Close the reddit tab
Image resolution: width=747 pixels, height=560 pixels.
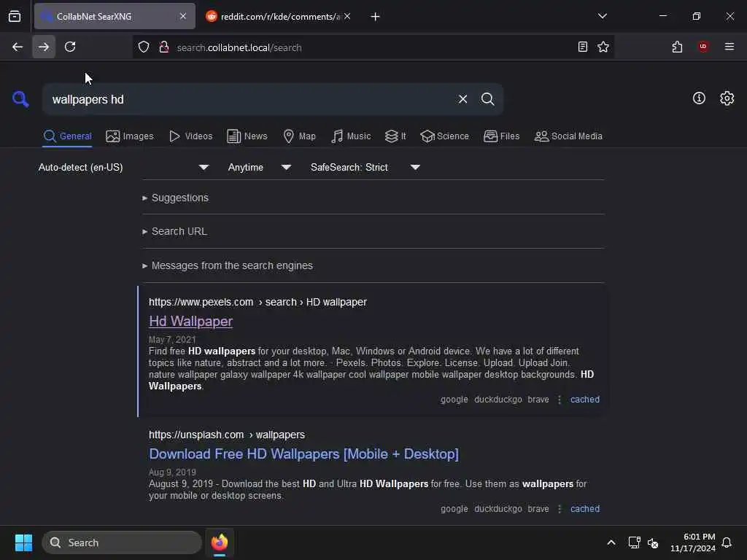coord(347,16)
